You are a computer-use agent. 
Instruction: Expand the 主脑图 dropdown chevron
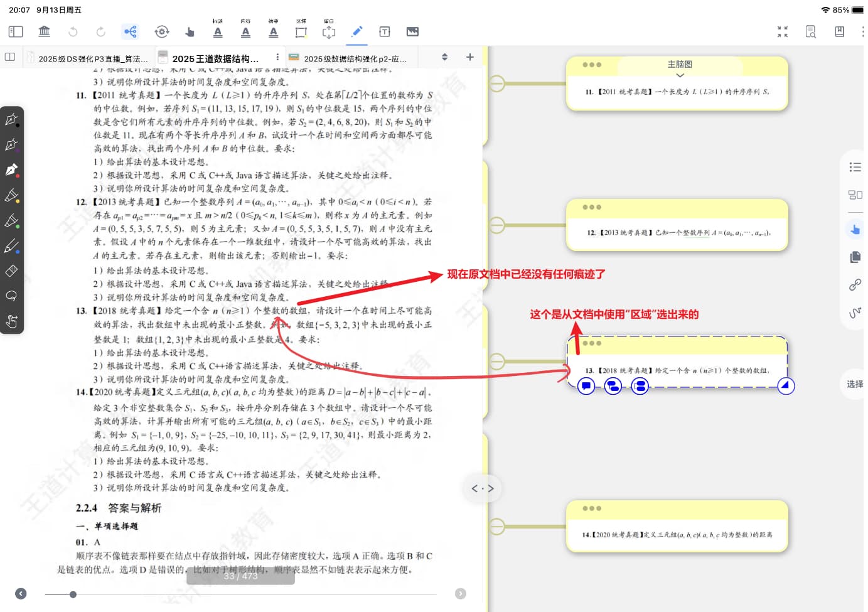pos(680,75)
